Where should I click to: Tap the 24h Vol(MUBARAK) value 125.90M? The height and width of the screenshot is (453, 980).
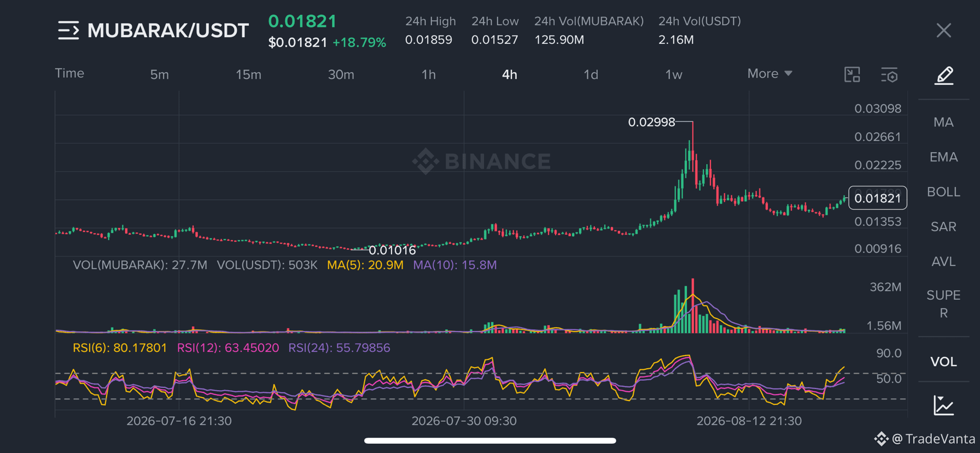click(559, 40)
